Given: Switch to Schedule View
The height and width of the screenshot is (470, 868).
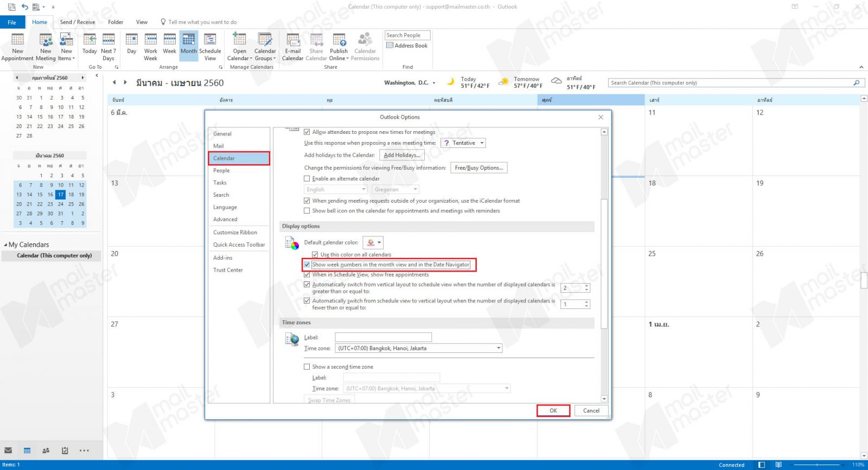Looking at the screenshot, I should click(210, 47).
